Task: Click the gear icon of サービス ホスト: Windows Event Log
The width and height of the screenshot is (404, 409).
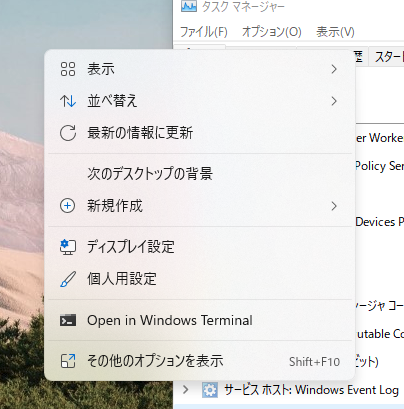Action: tap(210, 390)
